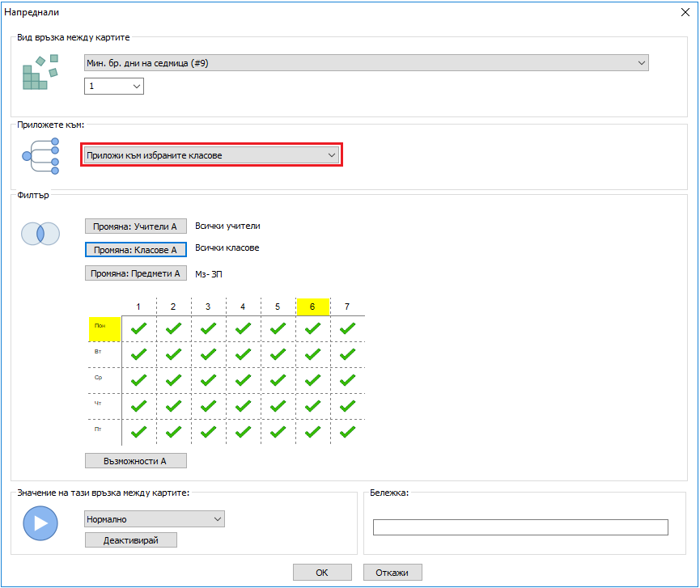Toggle Tuesday period 3 checkmark
Viewport: 700px width, 588px height.
click(x=208, y=354)
